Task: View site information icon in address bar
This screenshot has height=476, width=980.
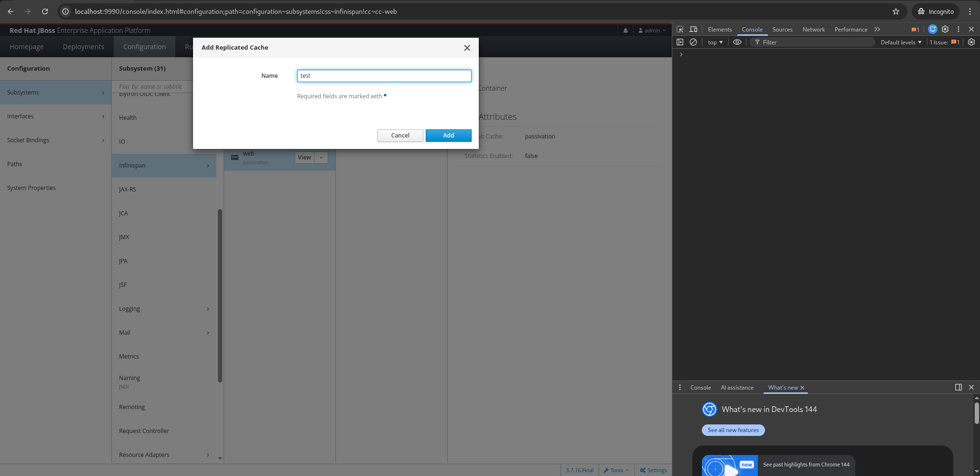Action: (66, 11)
